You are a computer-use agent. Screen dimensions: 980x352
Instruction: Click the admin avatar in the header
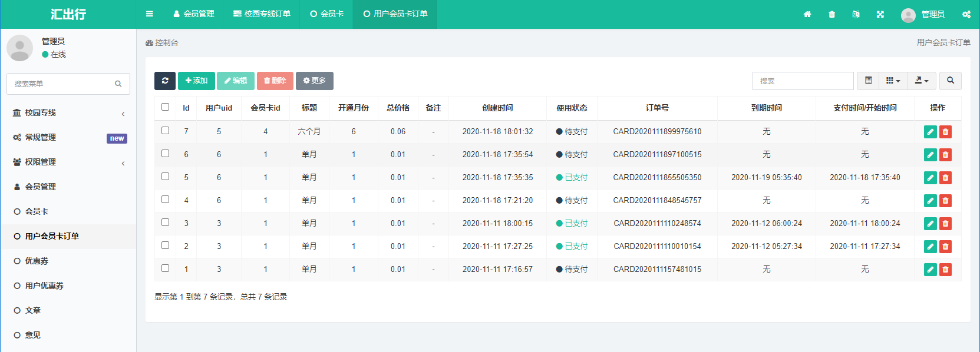coord(908,15)
